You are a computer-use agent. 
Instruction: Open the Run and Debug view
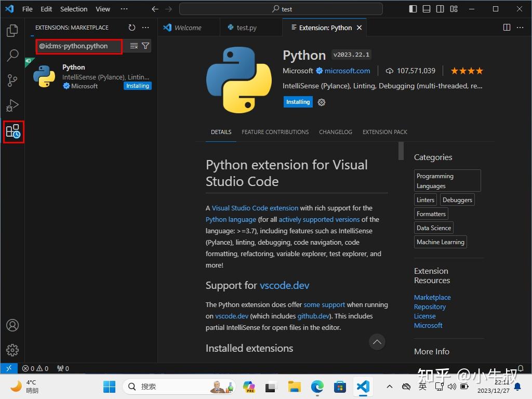point(13,105)
